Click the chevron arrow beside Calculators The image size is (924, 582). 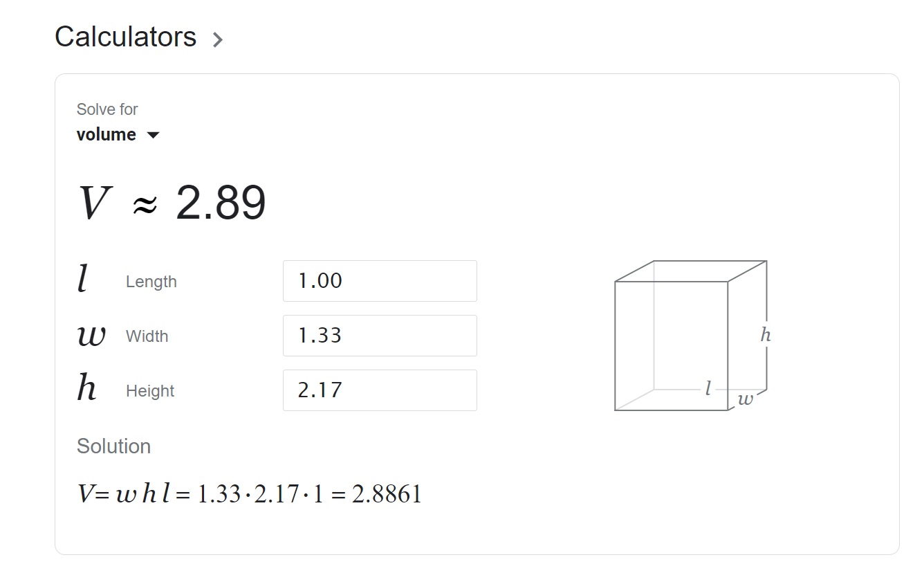coord(218,40)
